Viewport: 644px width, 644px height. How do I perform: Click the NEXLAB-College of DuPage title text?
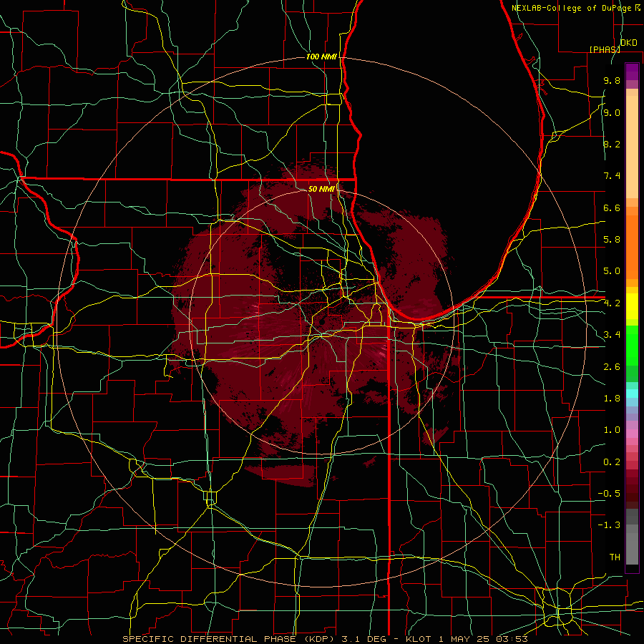click(x=572, y=8)
